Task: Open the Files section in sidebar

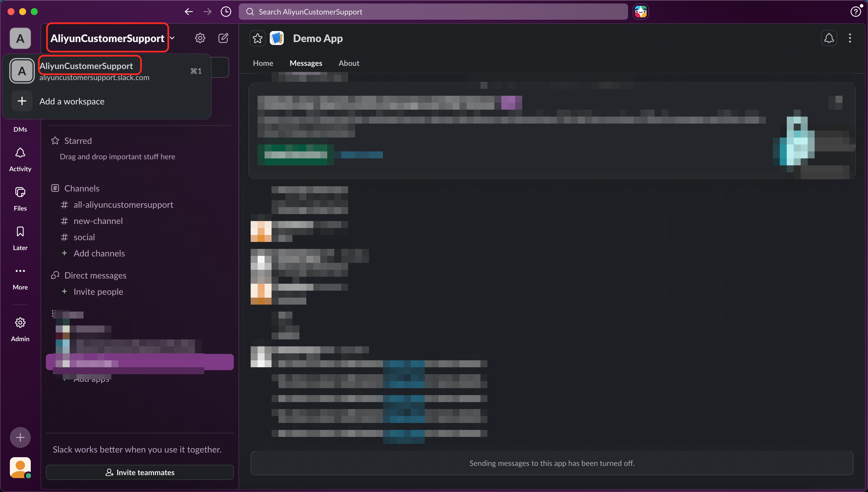Action: pyautogui.click(x=20, y=199)
